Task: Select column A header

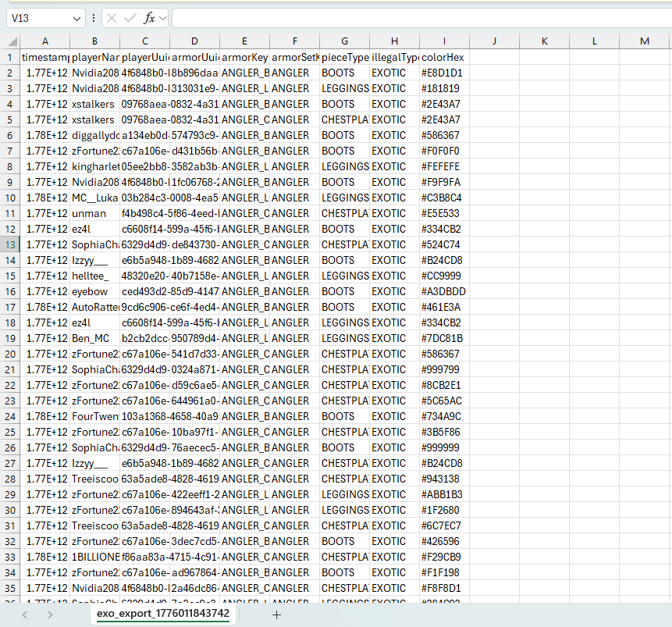Action: point(45,41)
